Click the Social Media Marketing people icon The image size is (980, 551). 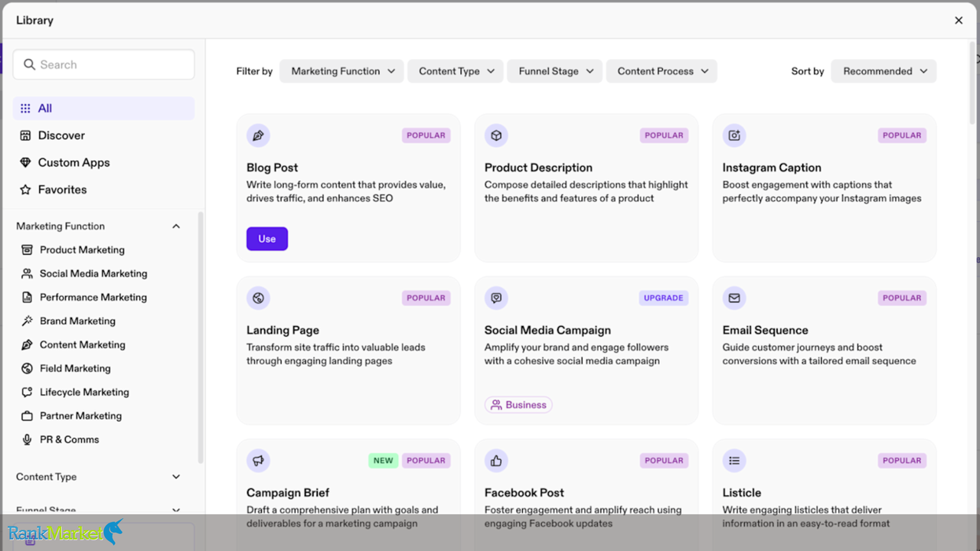pyautogui.click(x=27, y=273)
